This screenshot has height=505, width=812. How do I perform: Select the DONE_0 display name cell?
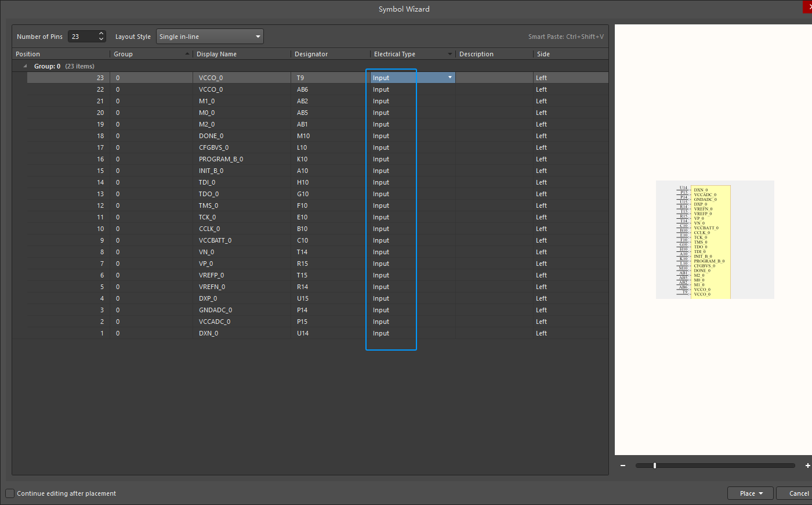click(x=242, y=136)
